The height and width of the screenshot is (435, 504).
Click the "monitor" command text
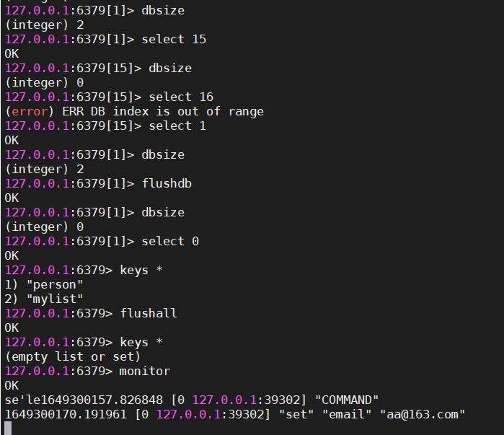point(145,371)
